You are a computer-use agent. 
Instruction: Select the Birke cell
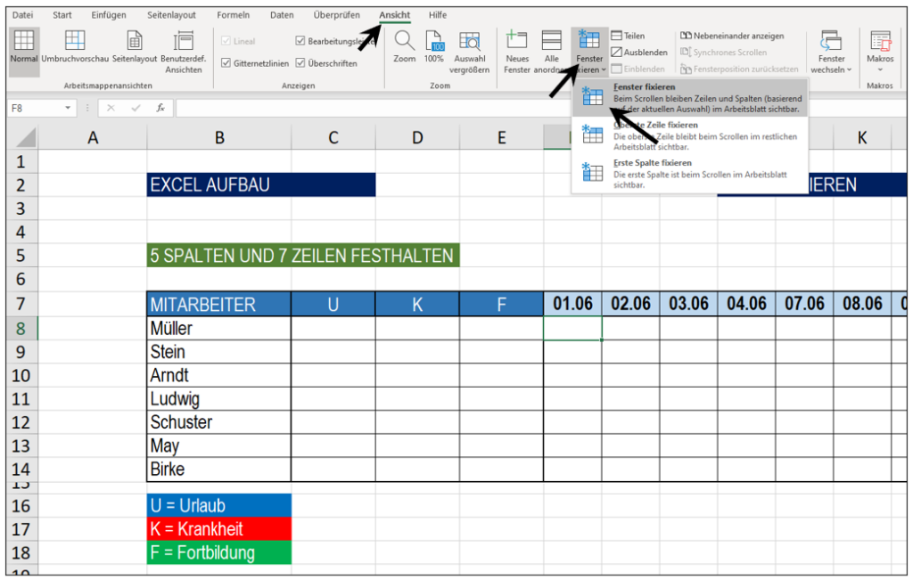tap(219, 470)
